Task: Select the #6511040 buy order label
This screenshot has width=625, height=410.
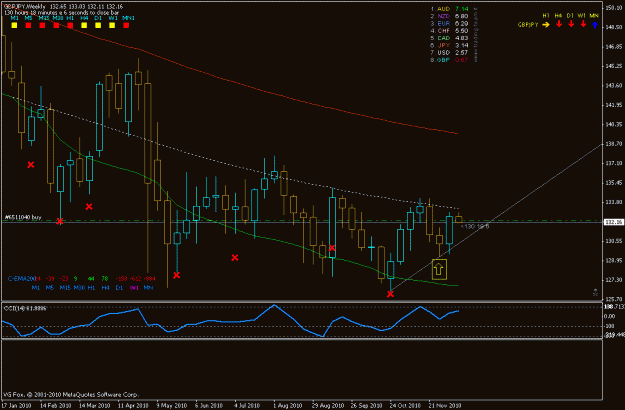Action: (x=23, y=218)
